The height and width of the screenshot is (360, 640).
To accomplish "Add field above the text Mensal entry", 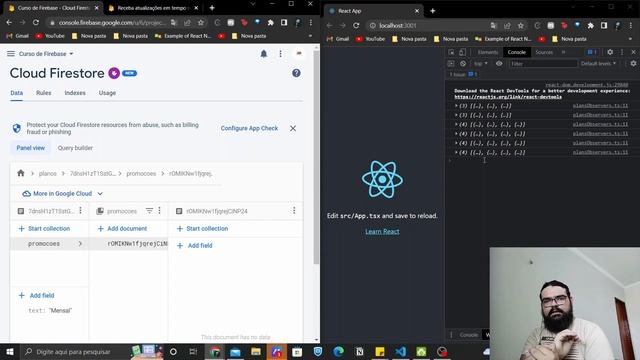I will (x=36, y=296).
